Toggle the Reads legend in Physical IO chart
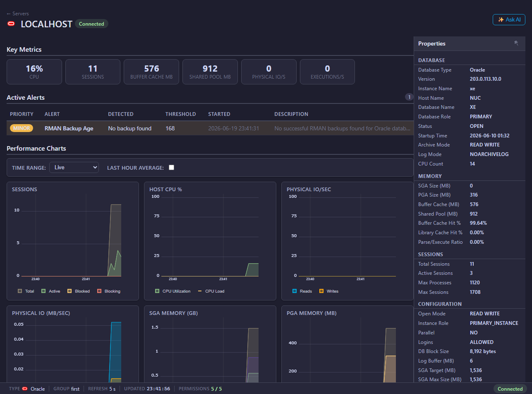Image resolution: width=532 pixels, height=394 pixels. coord(302,291)
